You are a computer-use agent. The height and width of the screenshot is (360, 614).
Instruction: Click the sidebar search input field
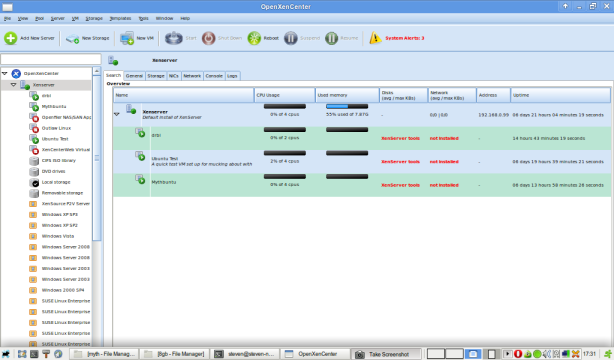point(51,59)
